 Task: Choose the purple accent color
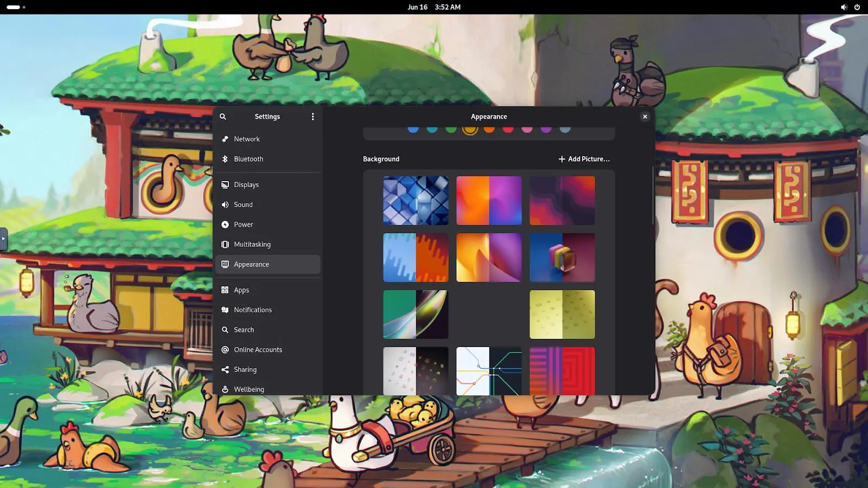(x=546, y=129)
